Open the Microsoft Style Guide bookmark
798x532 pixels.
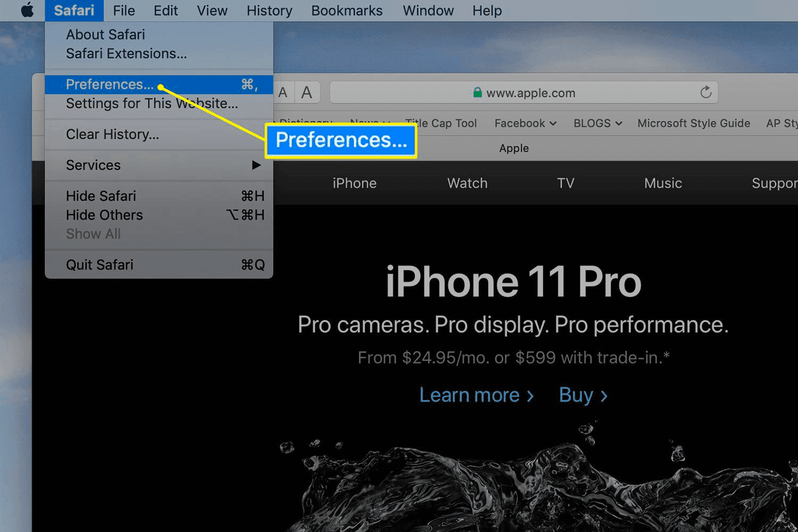click(694, 123)
